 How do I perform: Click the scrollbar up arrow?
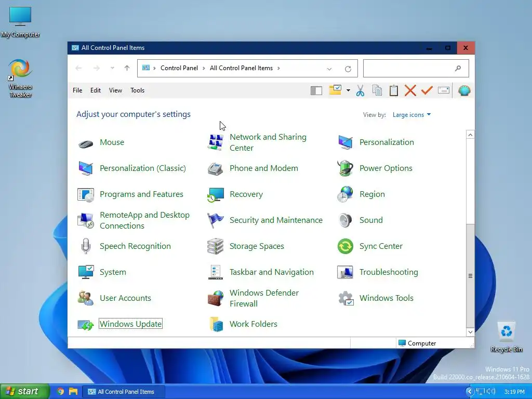(470, 135)
